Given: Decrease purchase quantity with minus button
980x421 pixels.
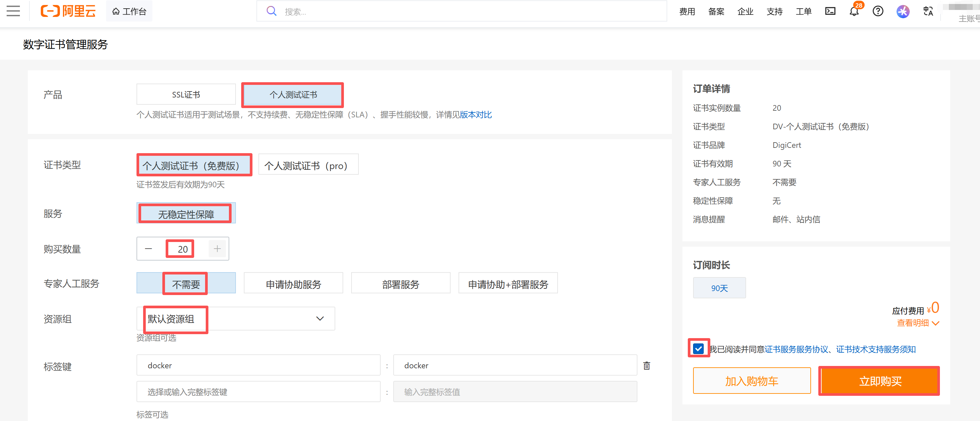Looking at the screenshot, I should click(x=149, y=249).
